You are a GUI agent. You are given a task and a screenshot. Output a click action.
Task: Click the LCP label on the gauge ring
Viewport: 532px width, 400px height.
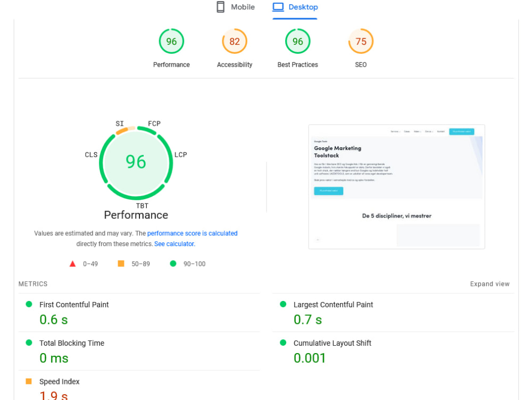point(181,154)
